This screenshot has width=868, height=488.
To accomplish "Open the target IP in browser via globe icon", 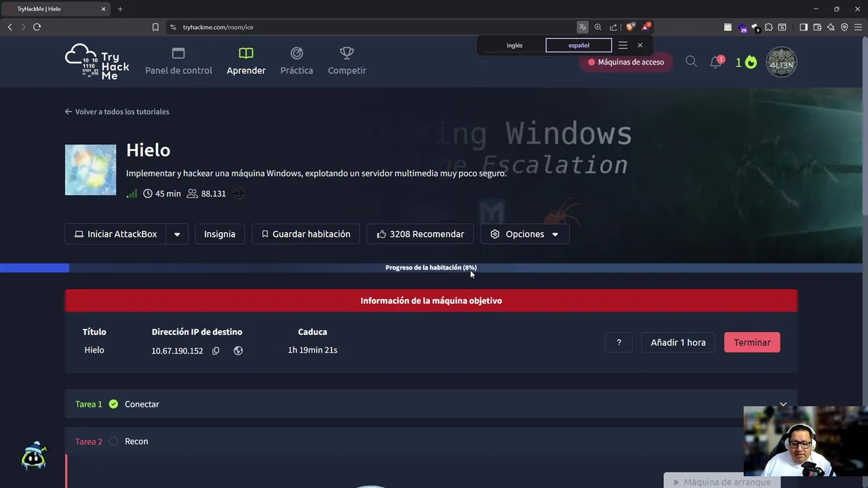I will [238, 350].
